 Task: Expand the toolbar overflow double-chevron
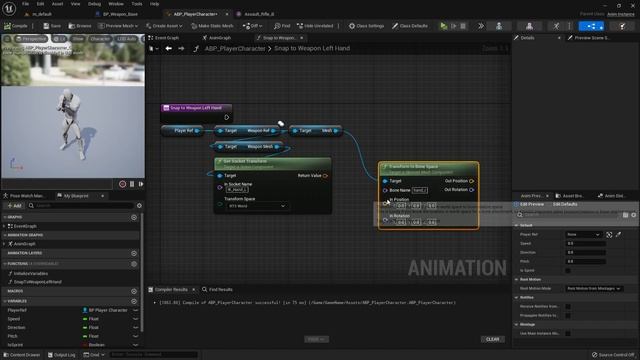pos(481,26)
